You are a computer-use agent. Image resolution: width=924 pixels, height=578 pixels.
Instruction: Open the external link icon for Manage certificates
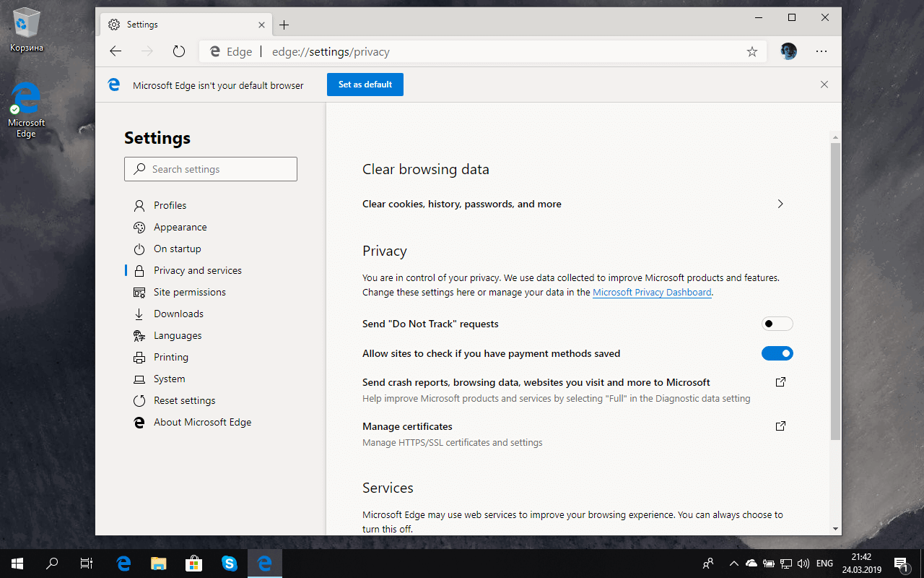tap(780, 426)
